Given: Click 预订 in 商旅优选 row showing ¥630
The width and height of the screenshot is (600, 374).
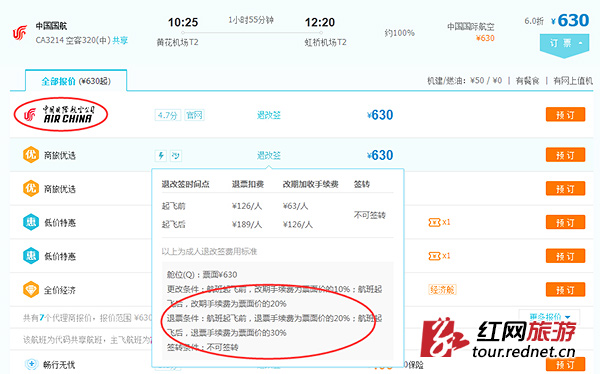Looking at the screenshot, I should pos(565,155).
